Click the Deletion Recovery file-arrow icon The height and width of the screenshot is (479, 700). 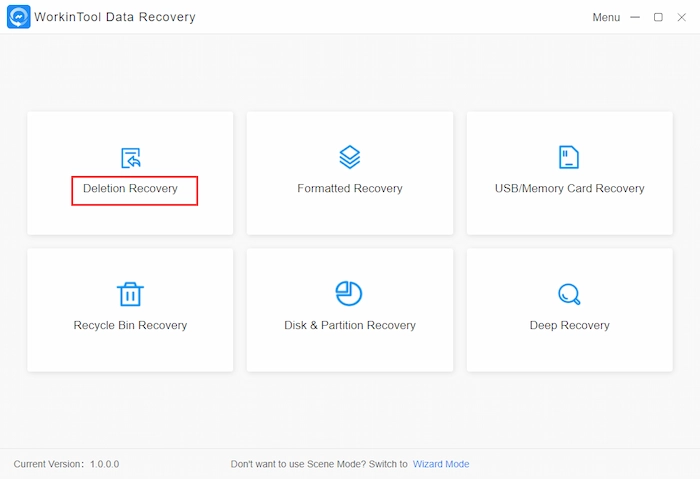point(131,158)
